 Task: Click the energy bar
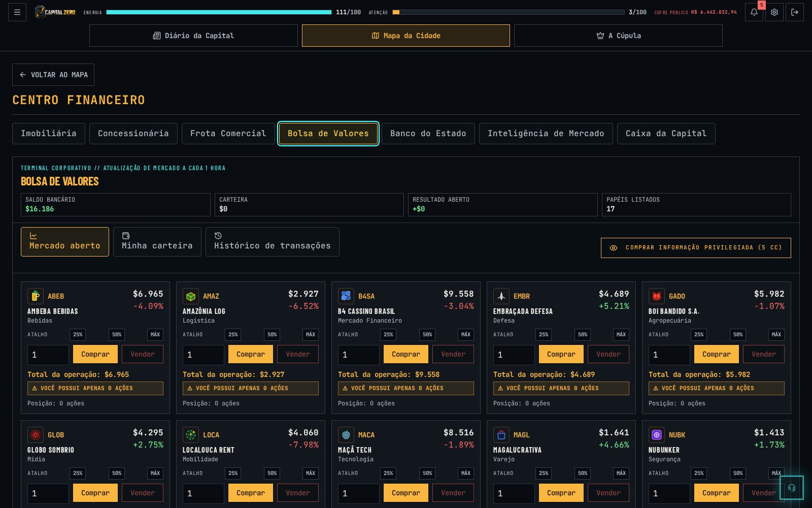pyautogui.click(x=219, y=12)
